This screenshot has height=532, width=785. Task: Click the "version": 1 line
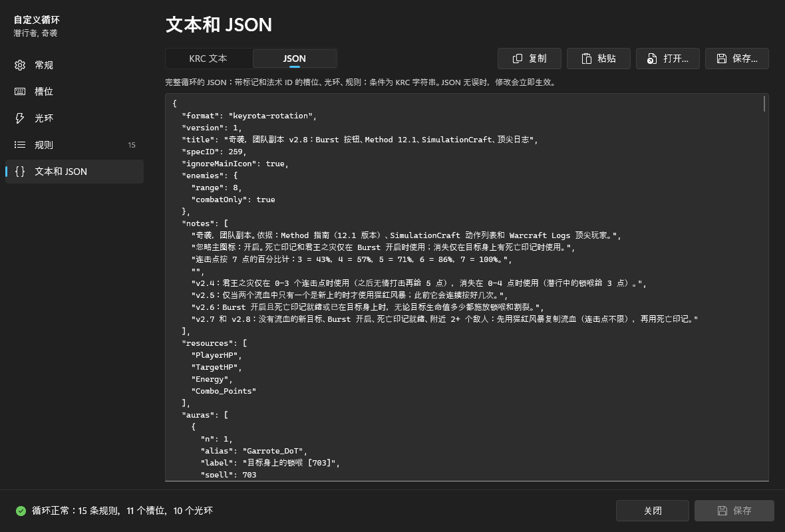pyautogui.click(x=212, y=128)
